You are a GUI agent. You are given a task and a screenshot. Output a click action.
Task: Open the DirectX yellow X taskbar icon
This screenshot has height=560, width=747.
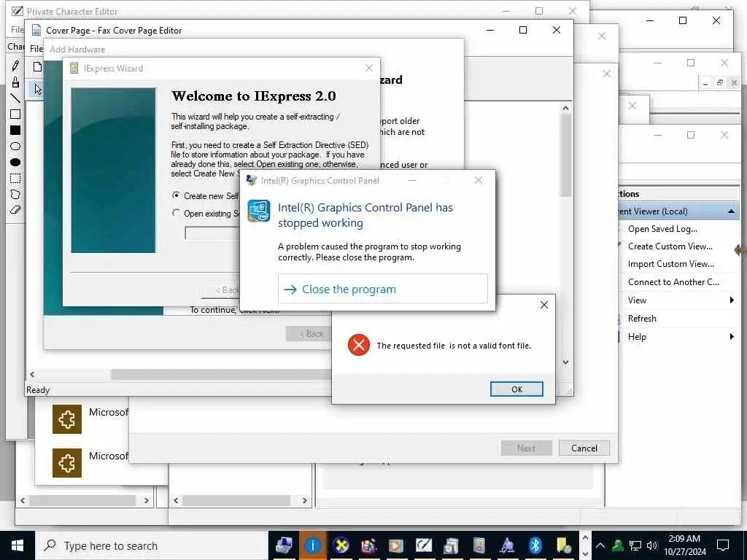coord(341,545)
